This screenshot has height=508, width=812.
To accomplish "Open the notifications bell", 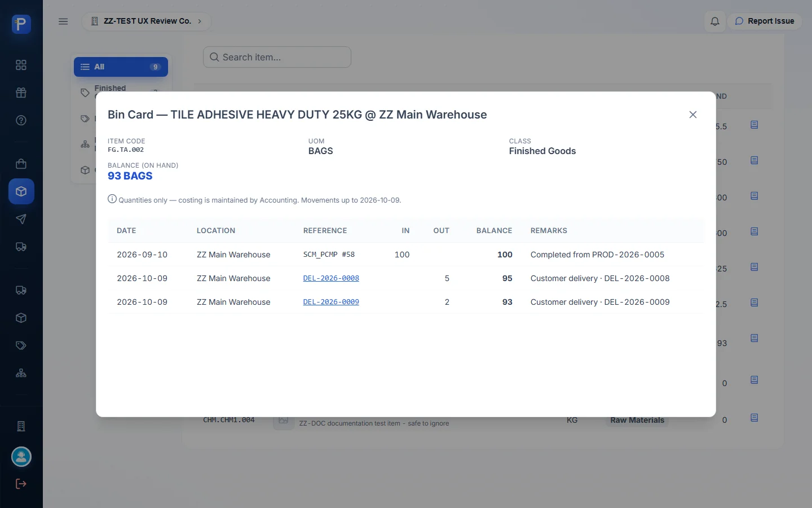I will [715, 21].
